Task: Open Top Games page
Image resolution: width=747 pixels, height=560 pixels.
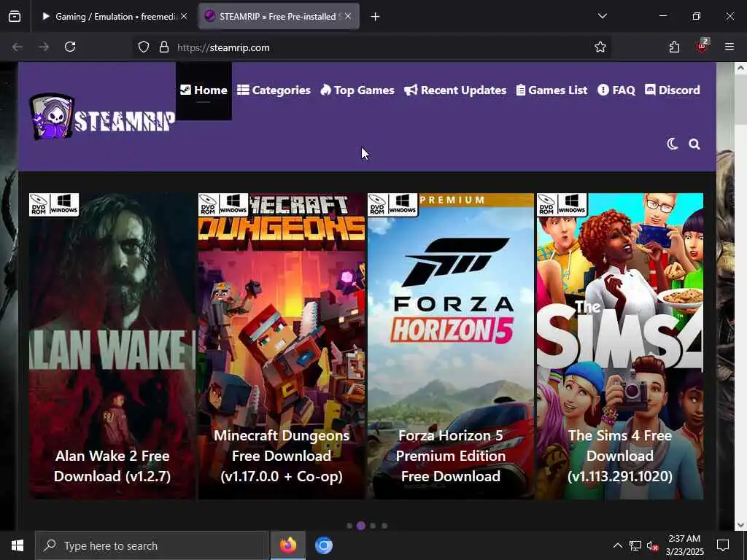Action: (357, 90)
